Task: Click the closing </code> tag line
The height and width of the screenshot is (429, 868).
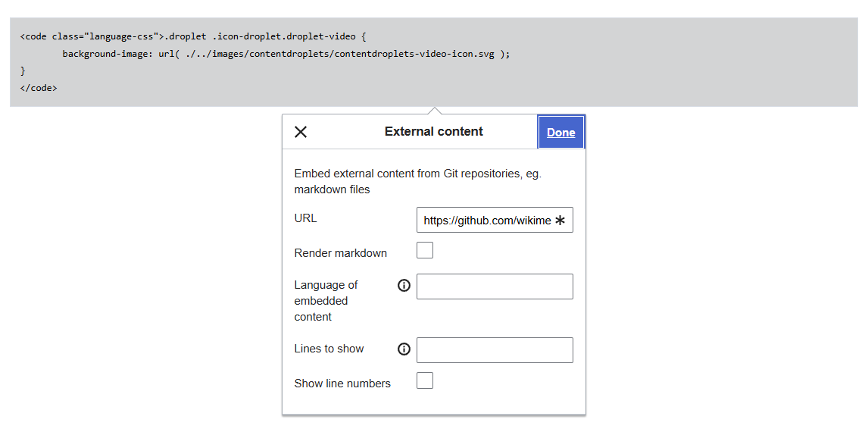Action: [x=39, y=88]
